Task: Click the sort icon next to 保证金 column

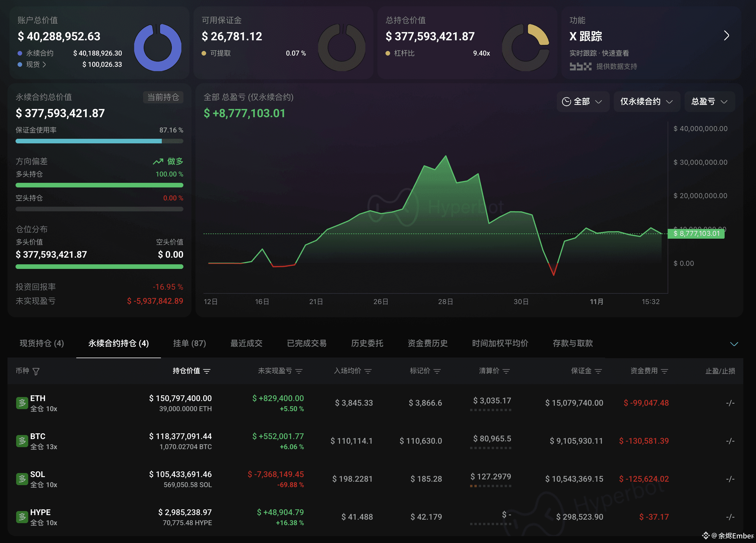Action: point(599,371)
